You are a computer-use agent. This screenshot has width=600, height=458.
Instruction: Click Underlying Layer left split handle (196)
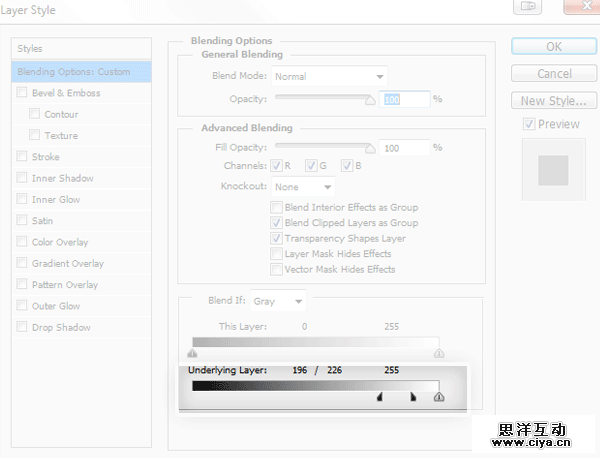point(380,397)
